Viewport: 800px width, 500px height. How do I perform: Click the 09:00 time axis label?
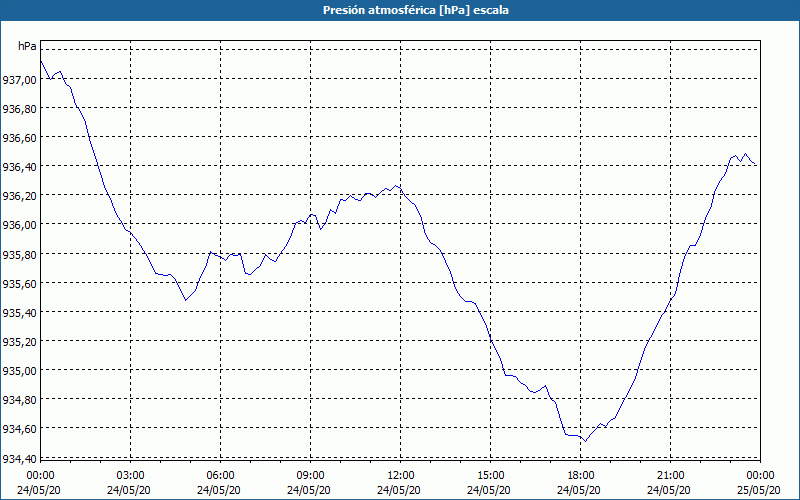pos(310,476)
